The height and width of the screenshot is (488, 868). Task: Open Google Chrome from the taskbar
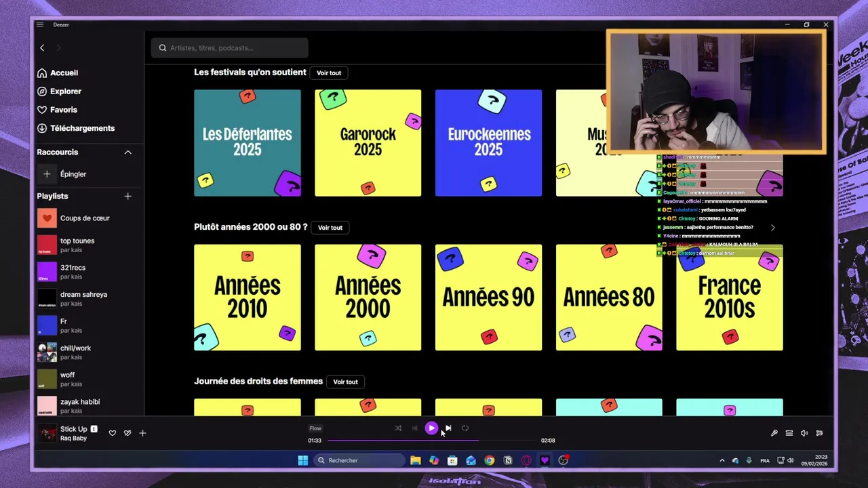[x=489, y=460]
